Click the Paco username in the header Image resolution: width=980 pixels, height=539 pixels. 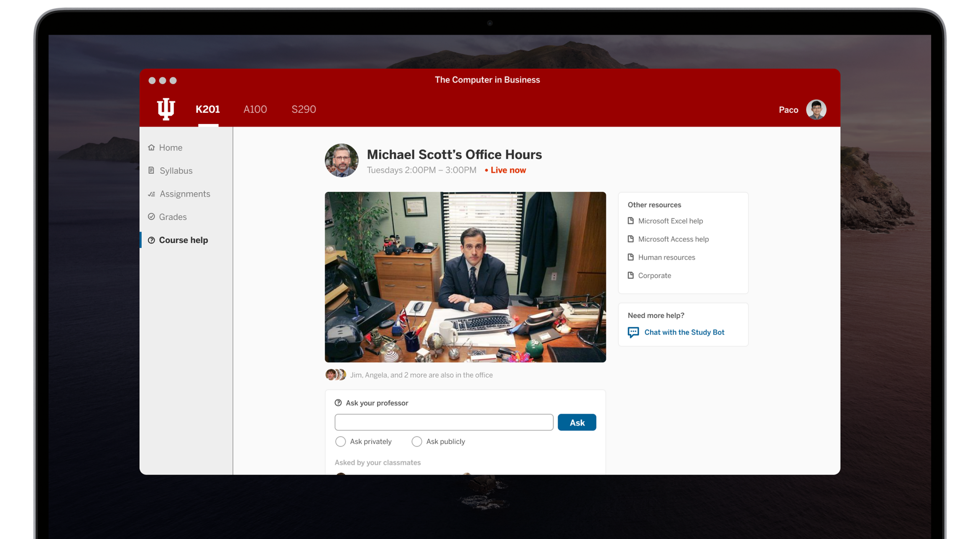(788, 109)
